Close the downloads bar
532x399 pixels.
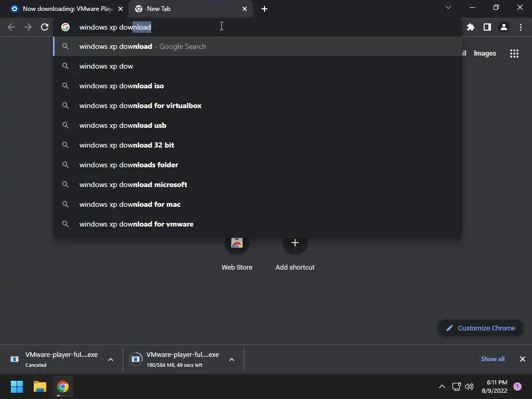(523, 359)
